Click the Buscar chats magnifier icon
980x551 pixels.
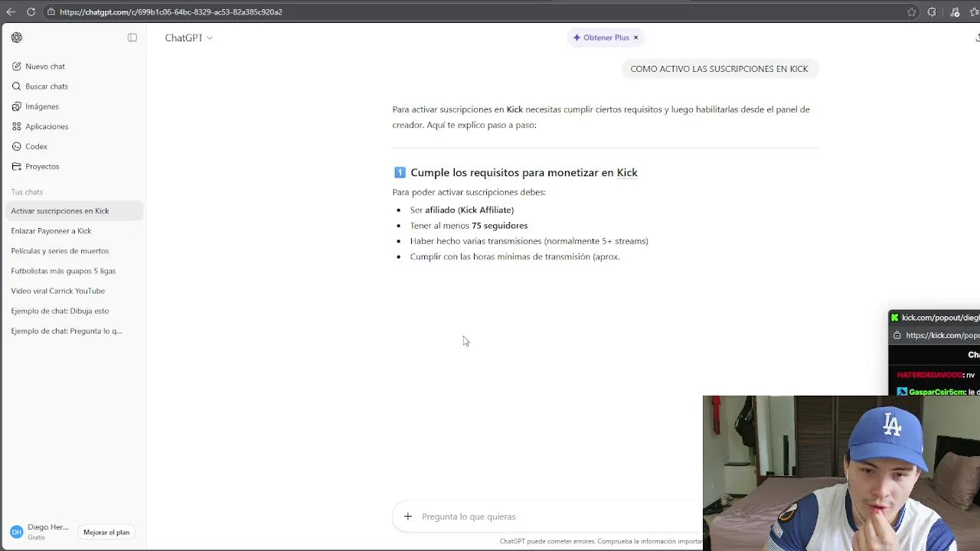point(17,86)
